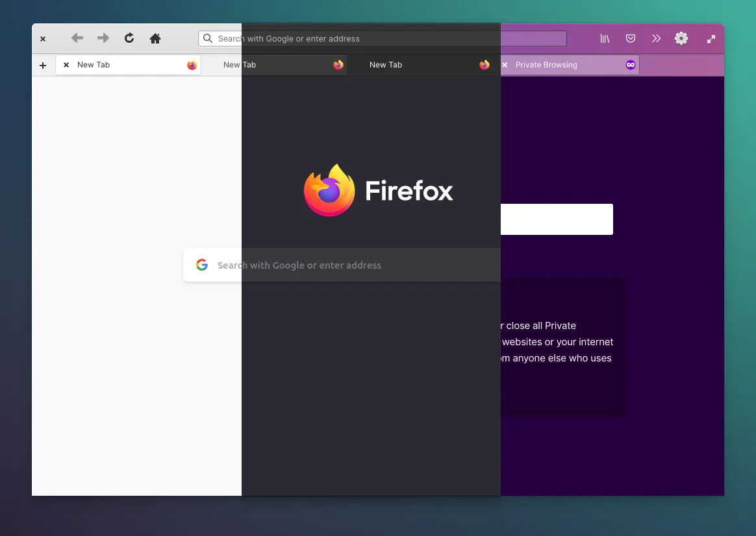Reload the current page
This screenshot has width=756, height=536.
point(129,38)
